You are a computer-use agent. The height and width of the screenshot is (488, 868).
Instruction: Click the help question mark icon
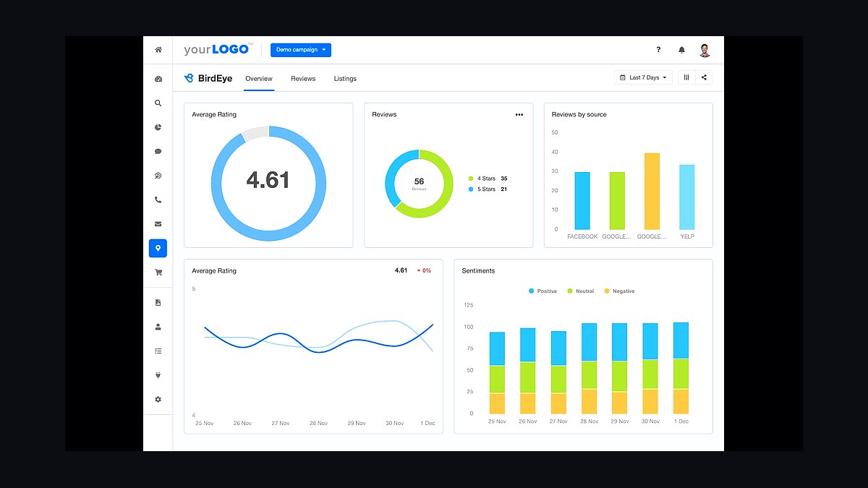(x=658, y=50)
